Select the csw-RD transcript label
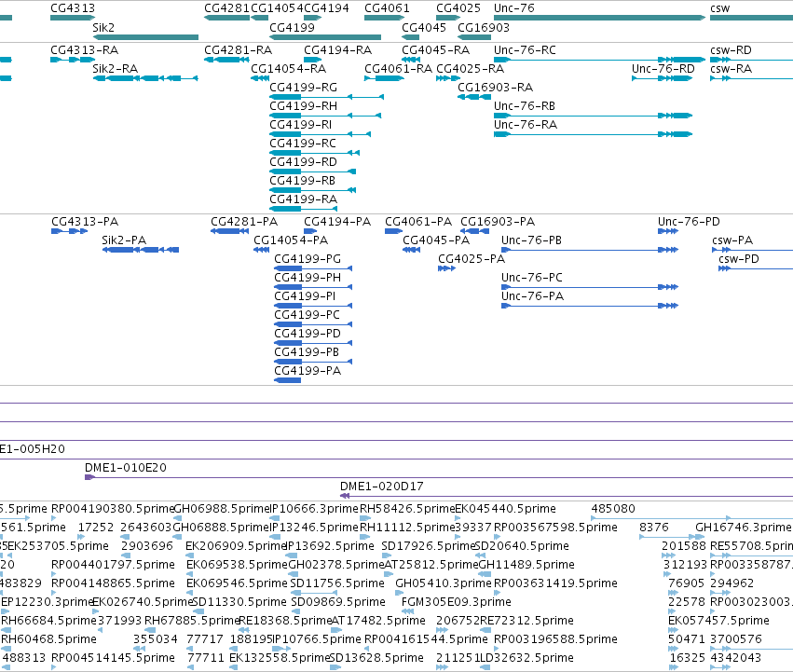 point(731,49)
